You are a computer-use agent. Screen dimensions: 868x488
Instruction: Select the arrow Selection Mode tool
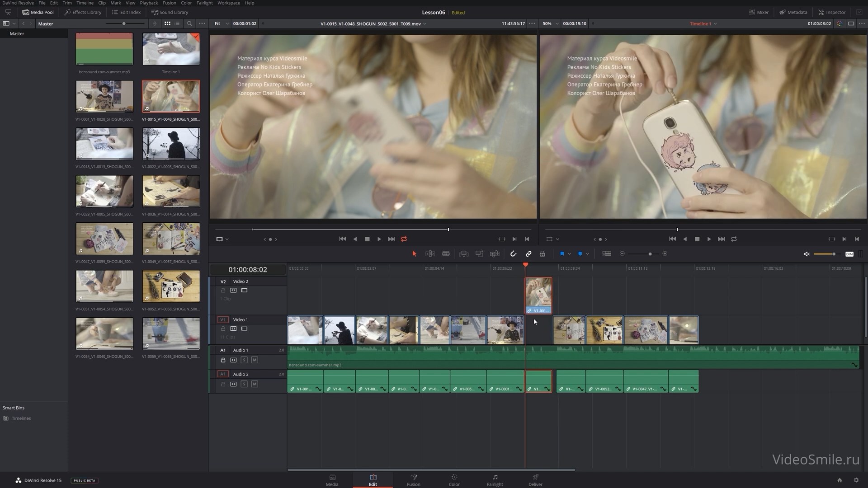[x=414, y=254]
